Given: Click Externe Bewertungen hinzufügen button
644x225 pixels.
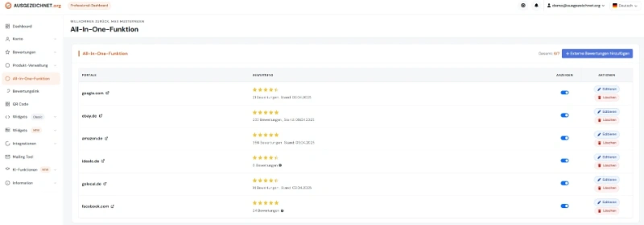Looking at the screenshot, I should point(597,54).
